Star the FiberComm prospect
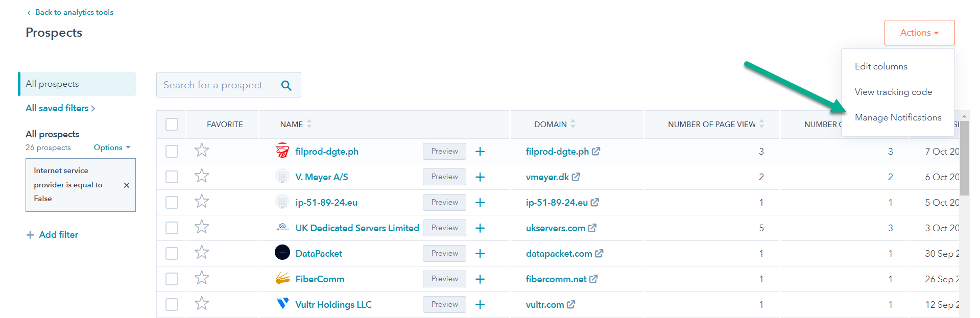The height and width of the screenshot is (318, 980). [202, 278]
